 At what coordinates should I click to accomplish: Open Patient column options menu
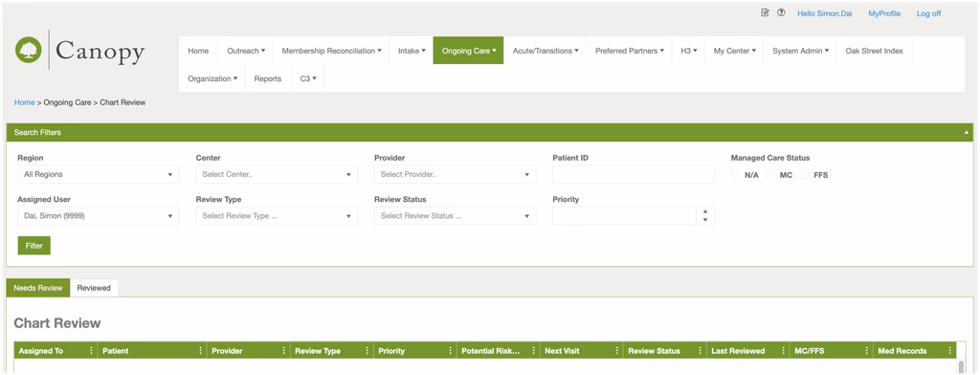(x=201, y=351)
